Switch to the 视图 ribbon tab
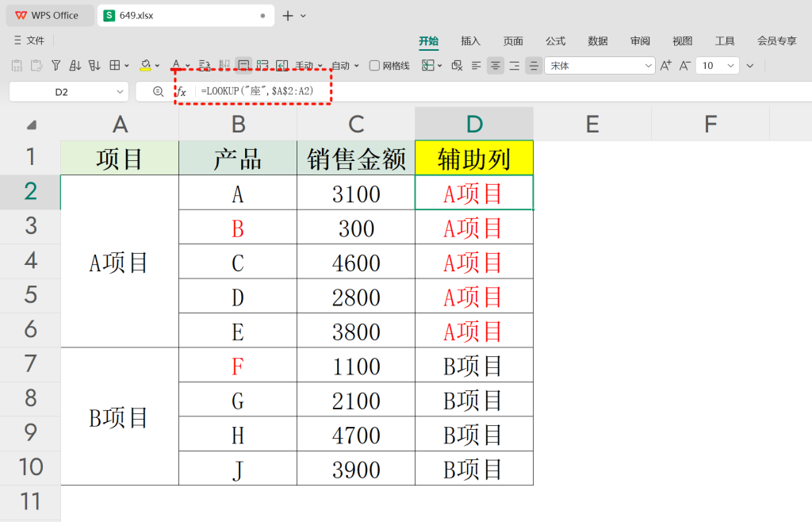Viewport: 812px width, 522px height. click(x=683, y=41)
